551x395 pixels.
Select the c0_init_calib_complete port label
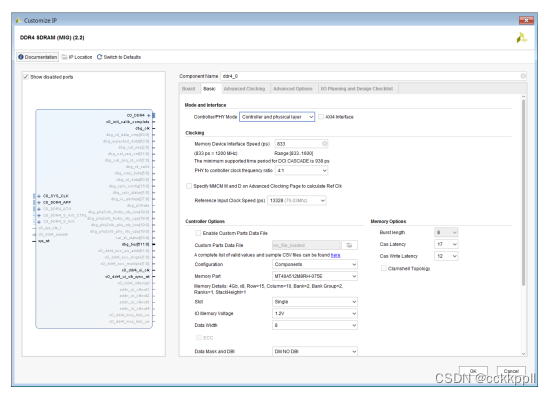pyautogui.click(x=128, y=122)
